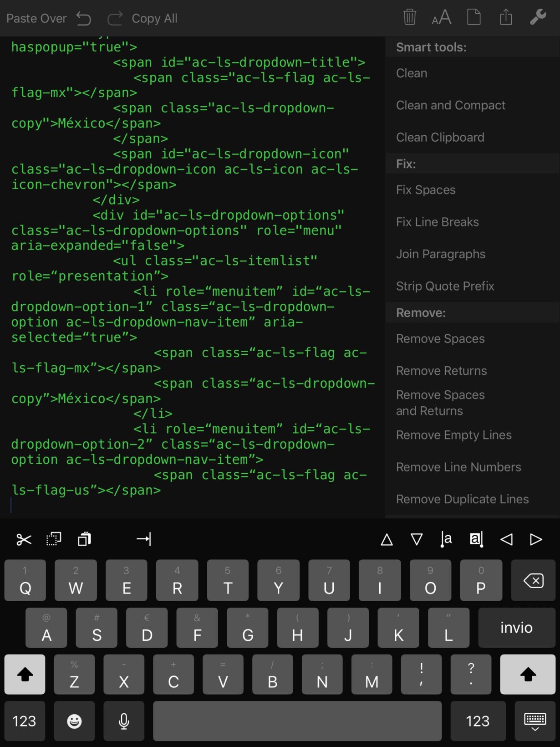Tap the new document page icon
560x747 pixels.
[x=474, y=17]
